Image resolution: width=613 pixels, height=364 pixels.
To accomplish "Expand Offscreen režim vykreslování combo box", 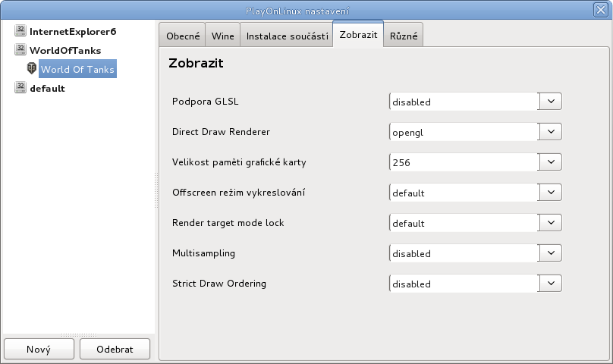I will [476, 193].
